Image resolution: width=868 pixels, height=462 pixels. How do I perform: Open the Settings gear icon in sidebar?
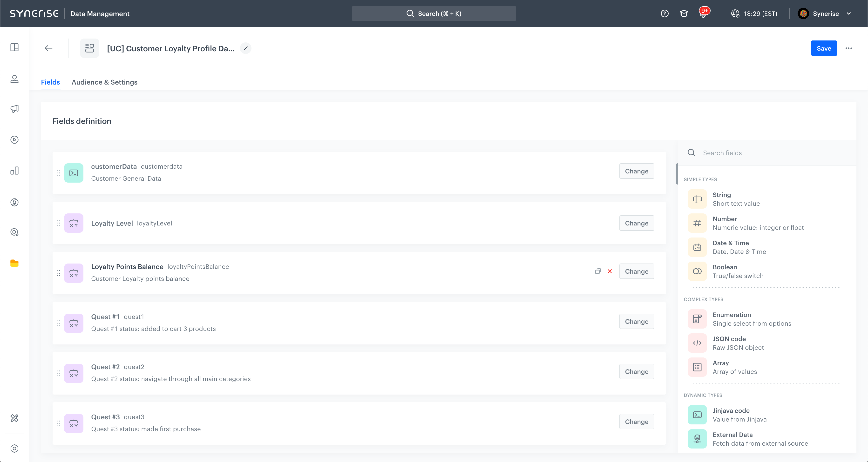(14, 449)
